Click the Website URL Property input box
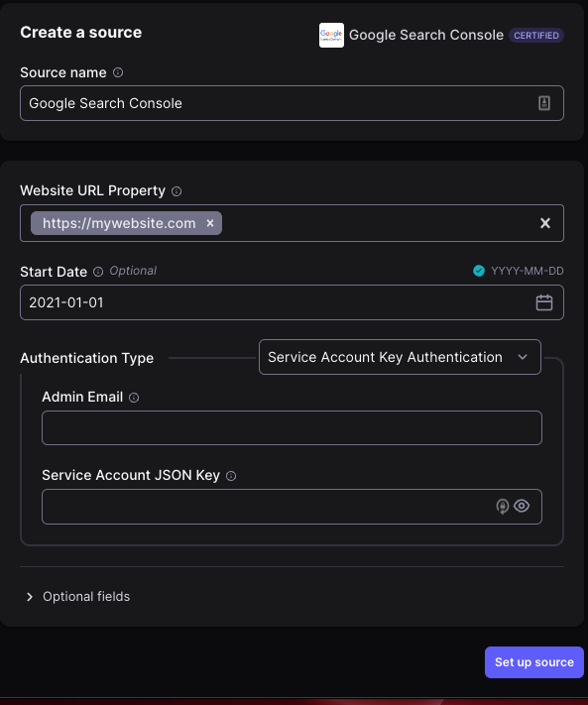Screen dimensions: 588x705 coord(292,223)
